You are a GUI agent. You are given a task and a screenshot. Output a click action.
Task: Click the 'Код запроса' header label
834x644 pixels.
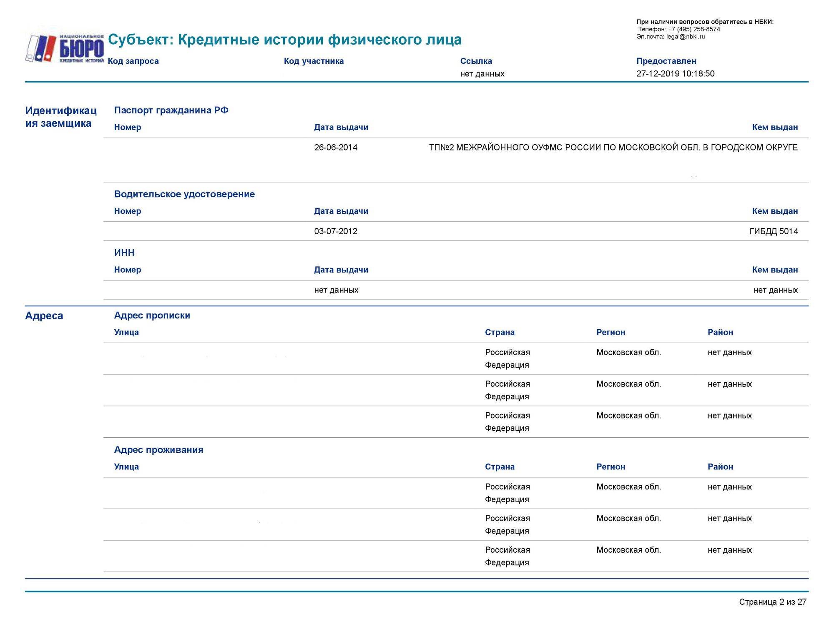pos(133,61)
